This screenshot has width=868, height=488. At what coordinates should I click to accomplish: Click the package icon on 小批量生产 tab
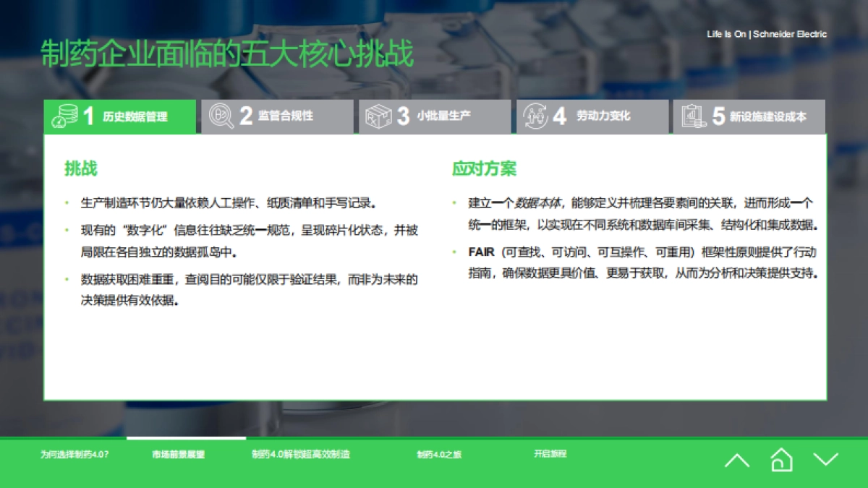pos(377,116)
